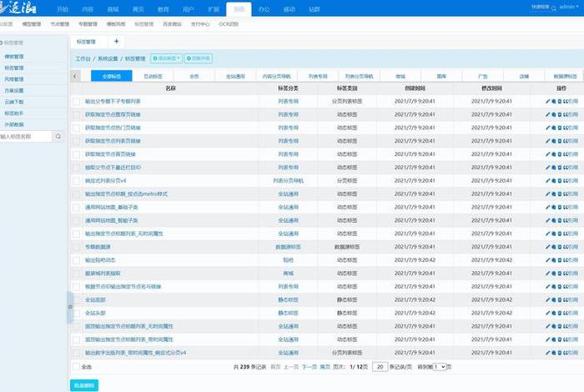Open the 输出贴吧动态 tag name link
Viewport: 584px width, 392px height.
(100, 260)
